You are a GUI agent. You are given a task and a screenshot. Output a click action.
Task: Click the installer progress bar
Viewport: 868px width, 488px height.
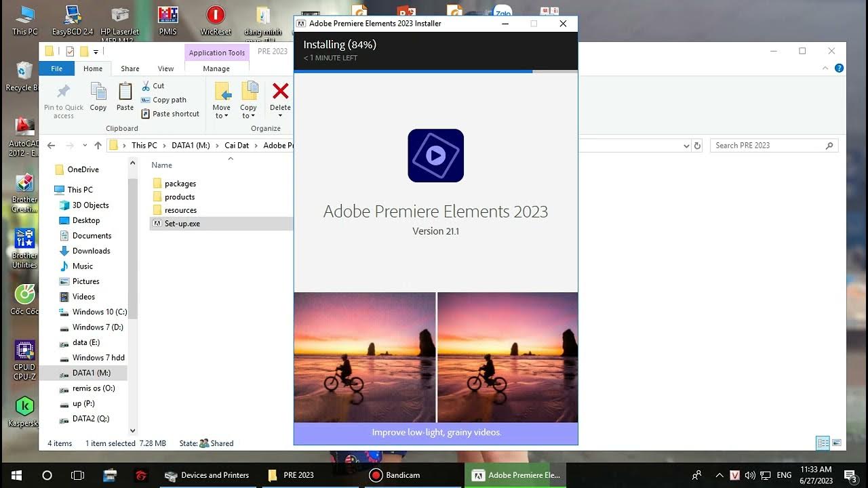point(435,71)
